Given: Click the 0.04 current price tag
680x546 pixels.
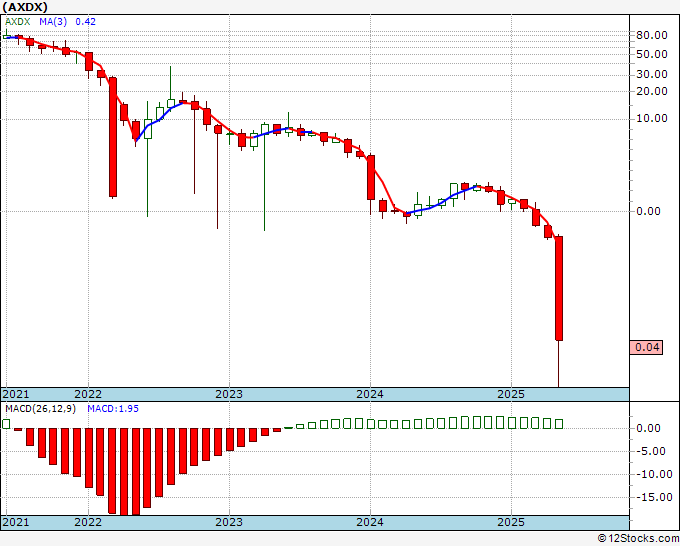Looking at the screenshot, I should click(646, 347).
